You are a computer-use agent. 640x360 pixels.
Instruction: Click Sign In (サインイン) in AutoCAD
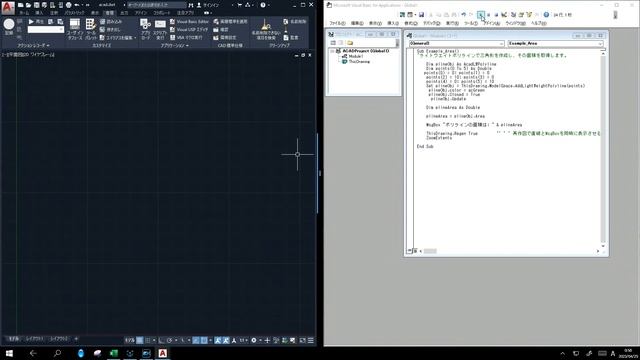(208, 5)
